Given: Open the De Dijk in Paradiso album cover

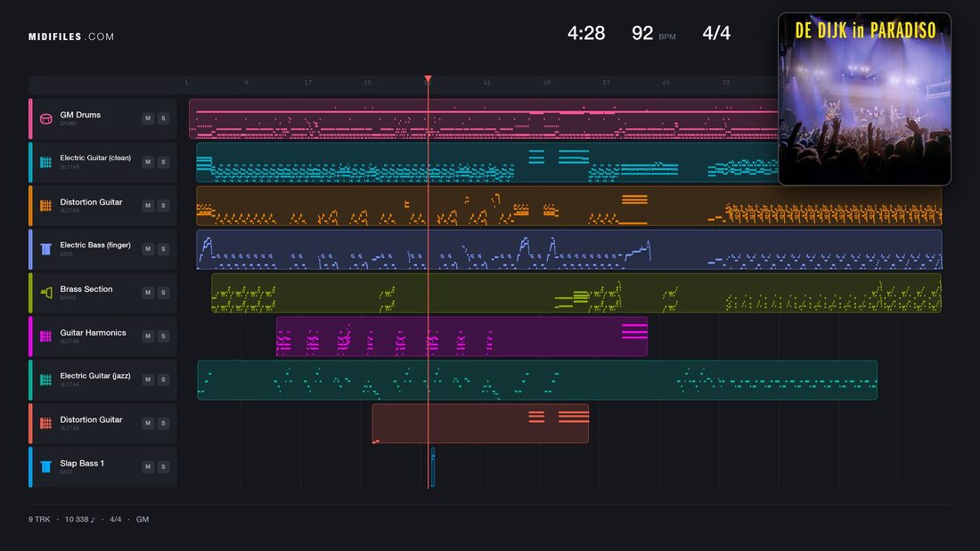Looking at the screenshot, I should coord(864,99).
